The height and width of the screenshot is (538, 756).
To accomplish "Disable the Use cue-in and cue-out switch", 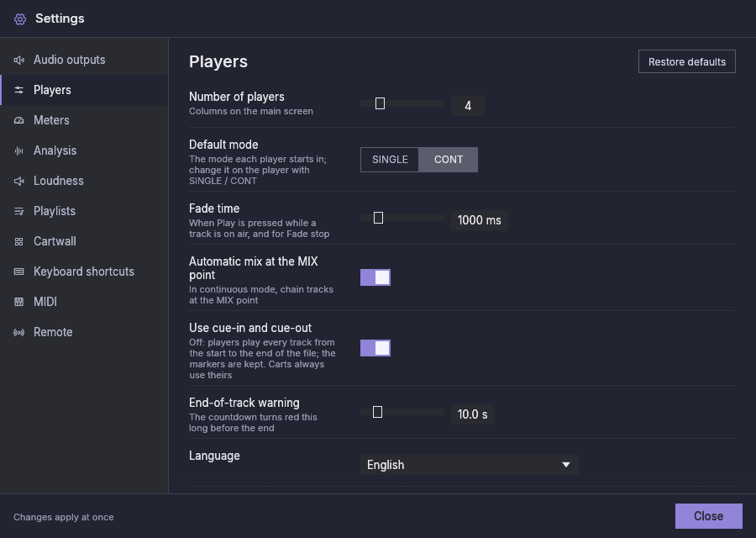I will [375, 348].
